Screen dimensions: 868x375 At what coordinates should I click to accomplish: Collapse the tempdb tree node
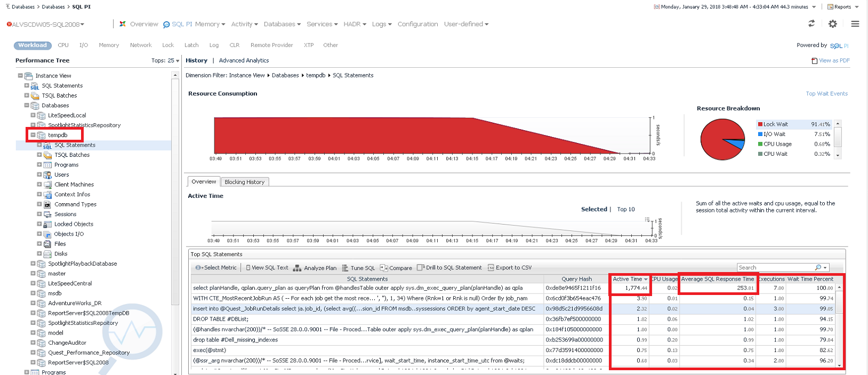(x=33, y=135)
